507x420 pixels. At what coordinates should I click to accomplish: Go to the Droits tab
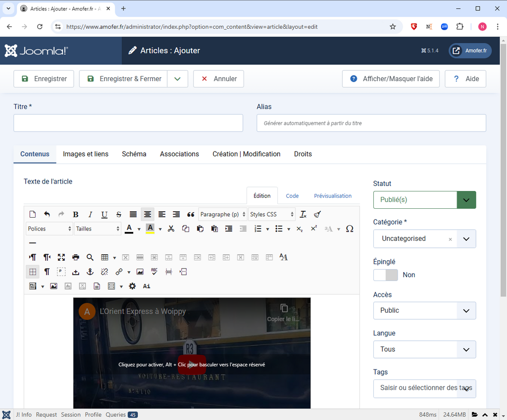point(303,154)
